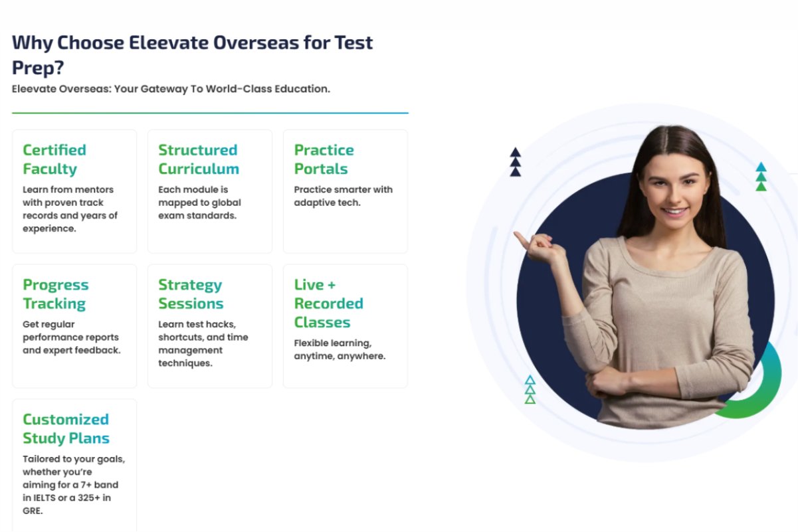The height and width of the screenshot is (532, 798).
Task: Click the "Practice smarter with adaptive tech" text
Action: [344, 196]
